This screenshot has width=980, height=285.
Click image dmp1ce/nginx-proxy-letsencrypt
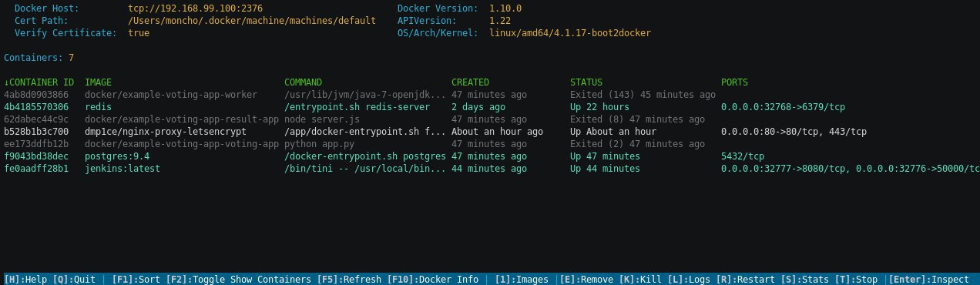coord(166,132)
